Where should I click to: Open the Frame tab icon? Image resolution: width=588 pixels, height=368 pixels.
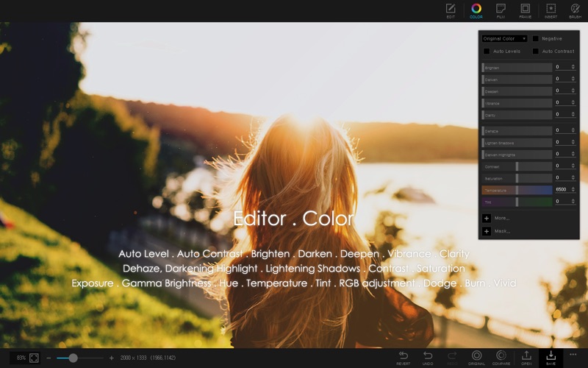526,10
